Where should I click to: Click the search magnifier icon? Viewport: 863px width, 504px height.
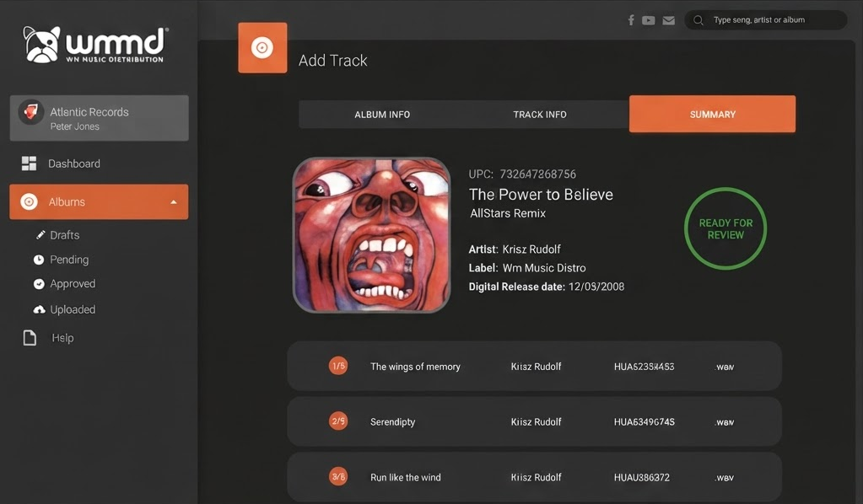(698, 20)
